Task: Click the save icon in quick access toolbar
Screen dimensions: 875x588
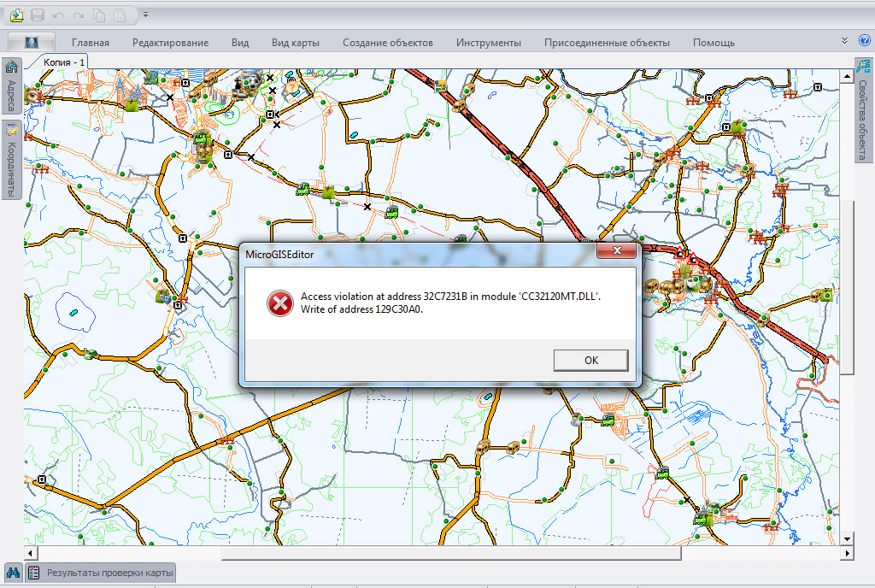Action: click(38, 15)
